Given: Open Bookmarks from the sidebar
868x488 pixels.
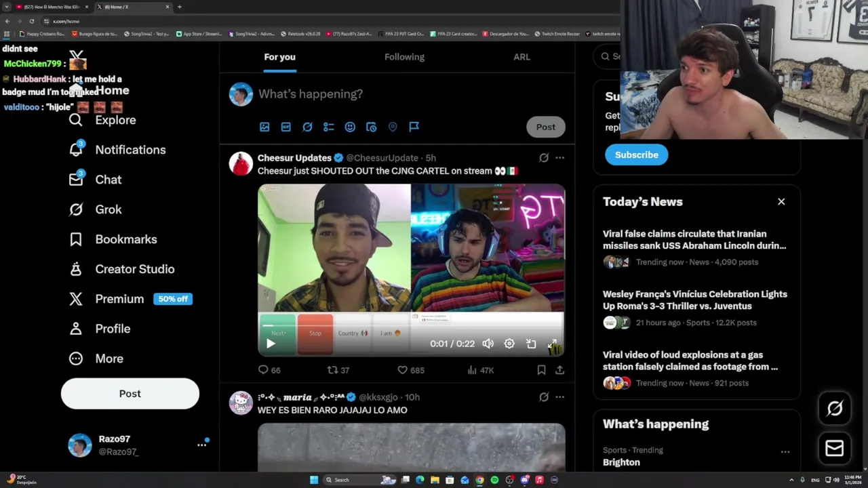Looking at the screenshot, I should tap(113, 239).
